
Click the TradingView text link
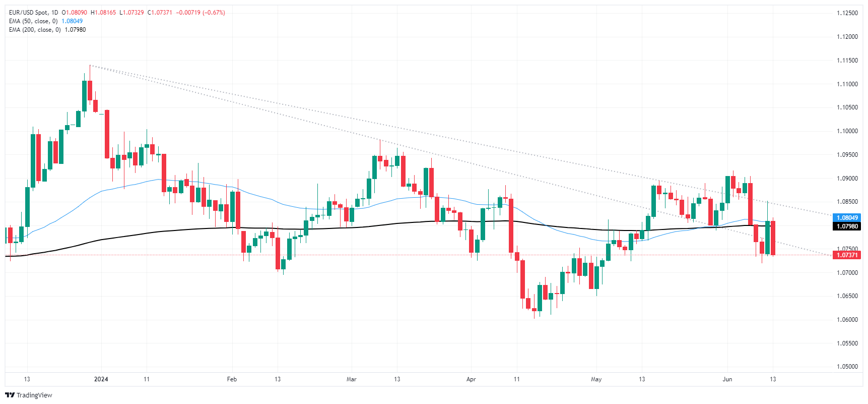coord(34,395)
